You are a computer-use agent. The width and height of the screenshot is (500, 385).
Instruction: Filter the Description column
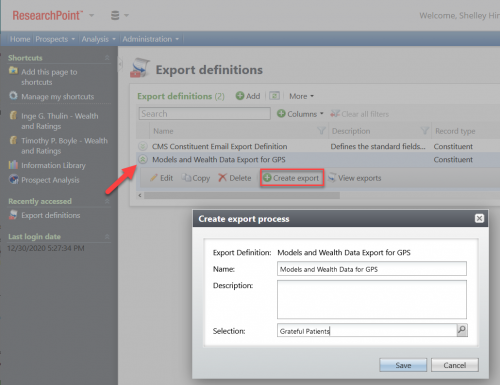click(425, 131)
